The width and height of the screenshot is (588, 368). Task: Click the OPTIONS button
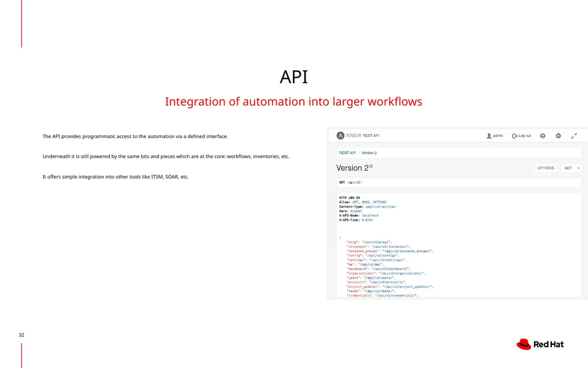point(546,168)
